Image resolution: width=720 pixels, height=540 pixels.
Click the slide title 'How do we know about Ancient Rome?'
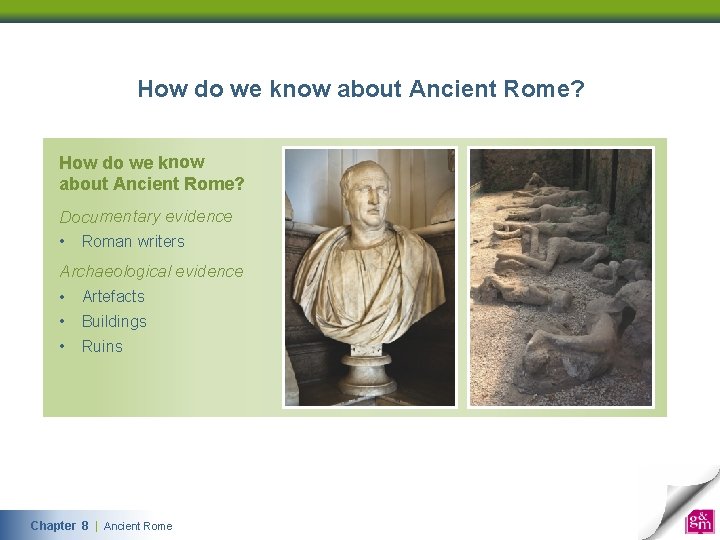(x=361, y=89)
